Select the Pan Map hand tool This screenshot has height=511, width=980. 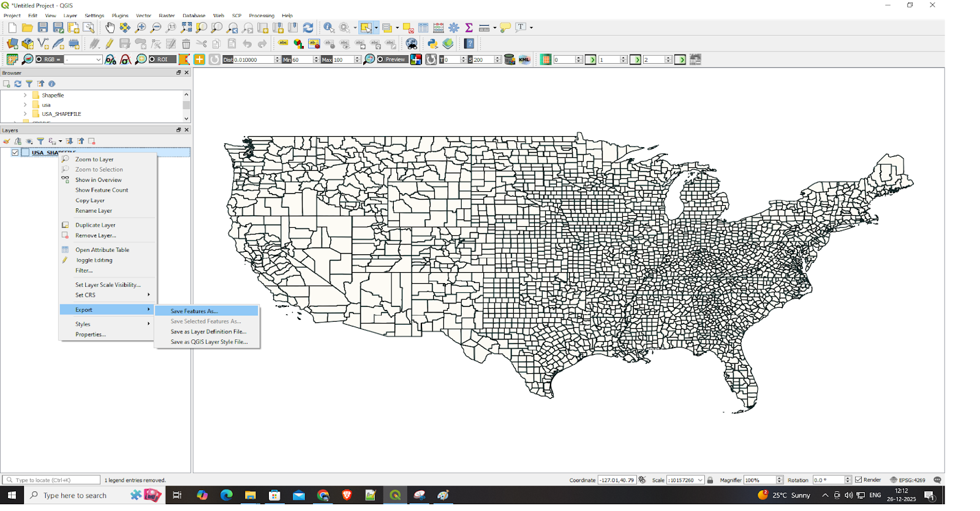coord(110,28)
